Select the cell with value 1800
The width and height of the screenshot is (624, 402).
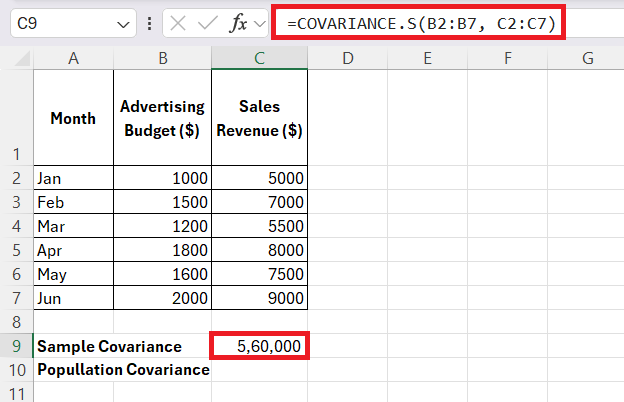coord(162,250)
